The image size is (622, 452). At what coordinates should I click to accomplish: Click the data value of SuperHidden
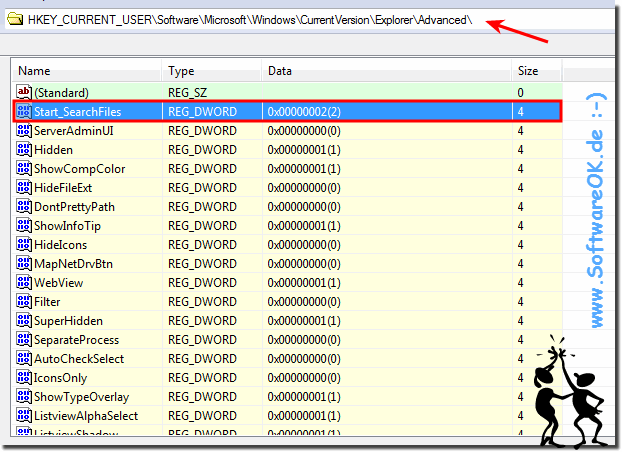pos(304,321)
